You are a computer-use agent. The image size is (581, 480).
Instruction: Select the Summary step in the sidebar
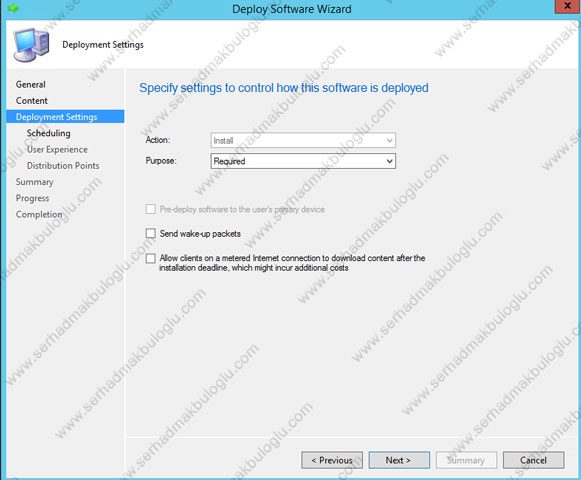pos(34,182)
